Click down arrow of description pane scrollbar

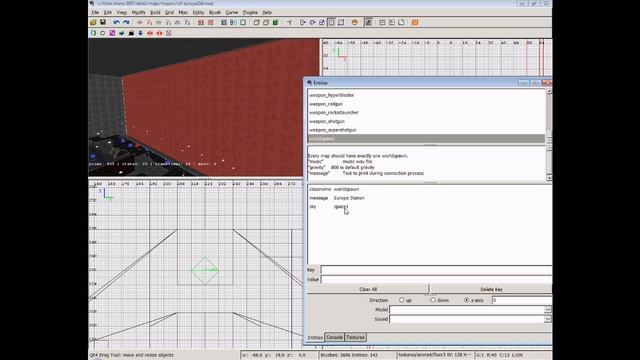549,178
